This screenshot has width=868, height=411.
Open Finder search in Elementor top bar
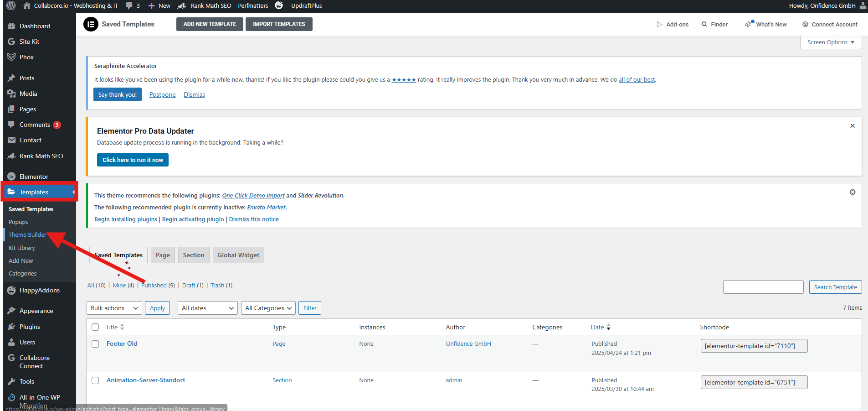point(714,24)
